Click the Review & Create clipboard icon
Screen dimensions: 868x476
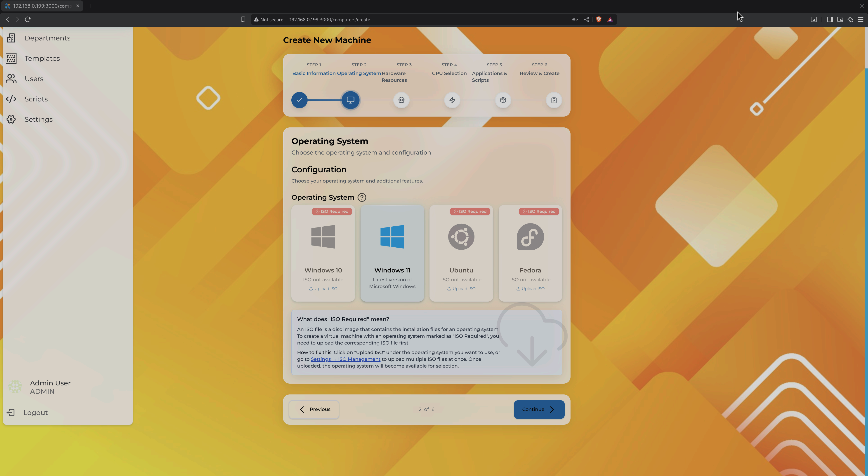point(554,100)
